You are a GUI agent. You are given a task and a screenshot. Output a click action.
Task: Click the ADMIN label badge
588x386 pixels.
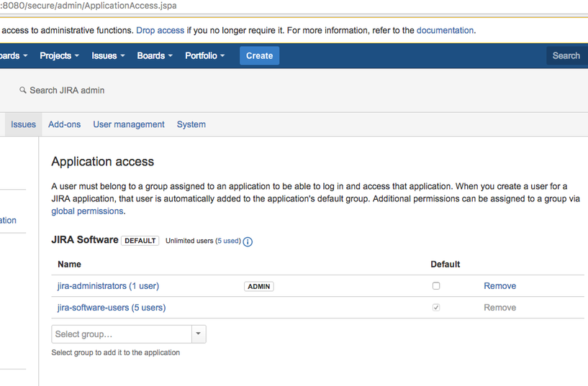point(259,286)
